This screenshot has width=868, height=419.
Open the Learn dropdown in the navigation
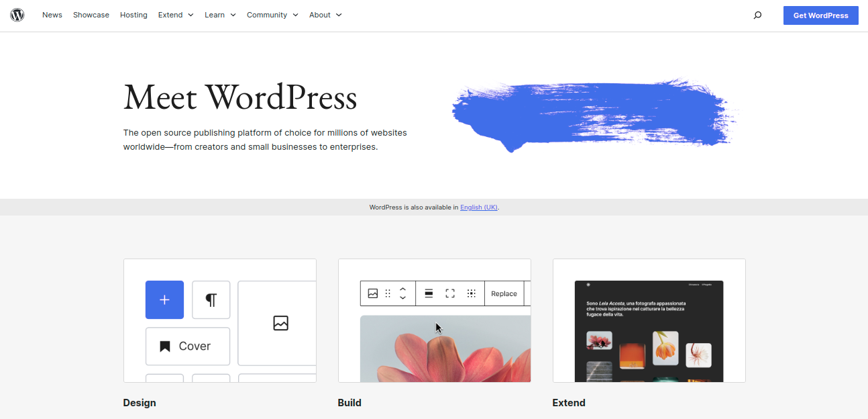(220, 15)
